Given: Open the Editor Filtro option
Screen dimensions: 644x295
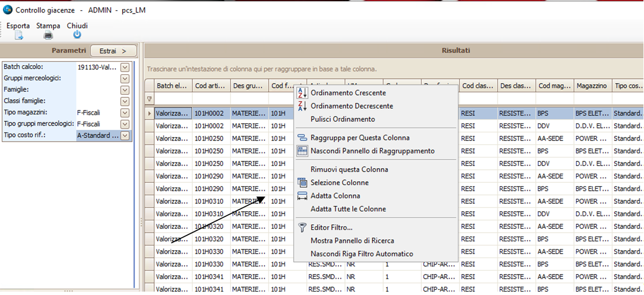Looking at the screenshot, I should tap(331, 227).
